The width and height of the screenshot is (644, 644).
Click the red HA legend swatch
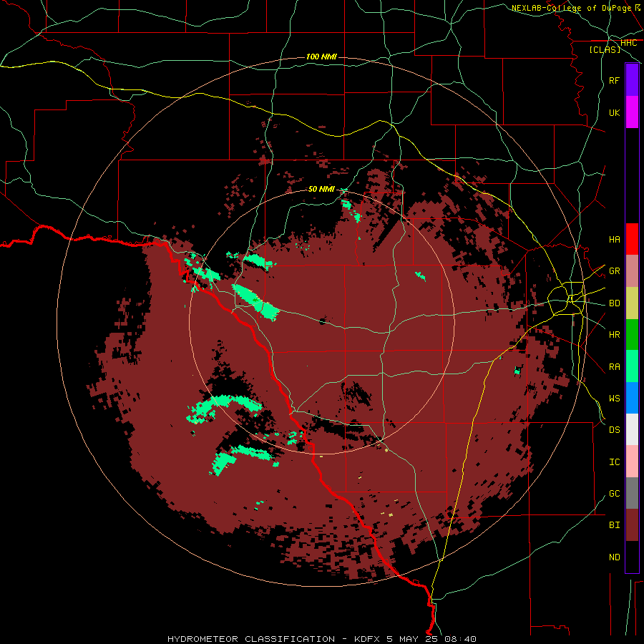[x=632, y=239]
